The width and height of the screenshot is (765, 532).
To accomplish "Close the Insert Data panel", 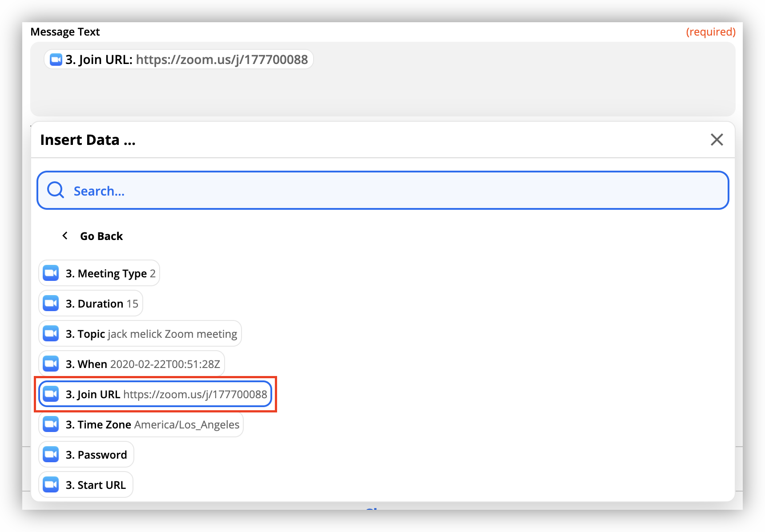I will click(x=717, y=140).
